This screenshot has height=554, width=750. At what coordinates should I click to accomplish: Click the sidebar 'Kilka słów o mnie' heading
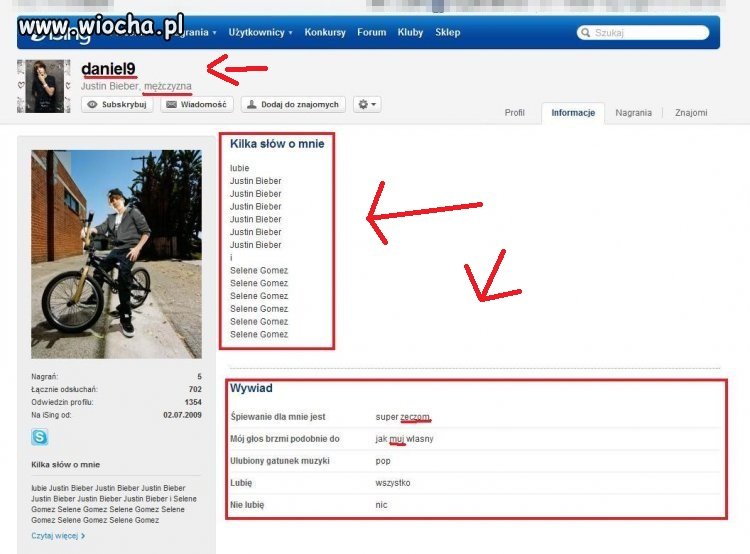(x=66, y=465)
